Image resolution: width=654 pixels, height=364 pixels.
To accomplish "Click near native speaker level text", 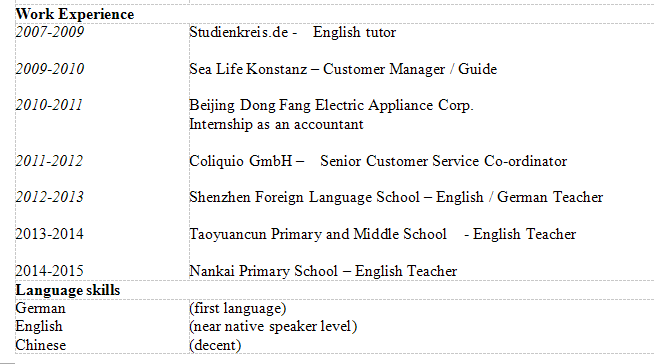I will (273, 326).
